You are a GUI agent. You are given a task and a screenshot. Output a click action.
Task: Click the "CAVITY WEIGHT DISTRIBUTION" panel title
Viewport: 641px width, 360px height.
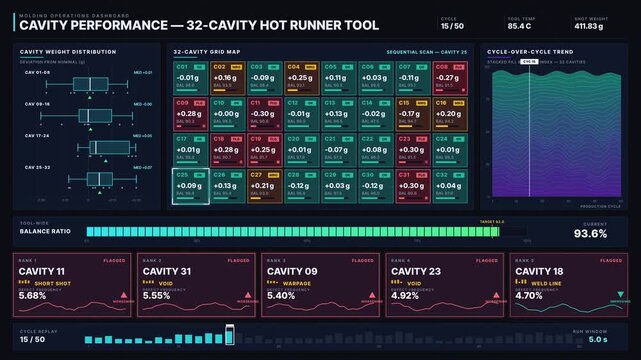click(x=68, y=52)
